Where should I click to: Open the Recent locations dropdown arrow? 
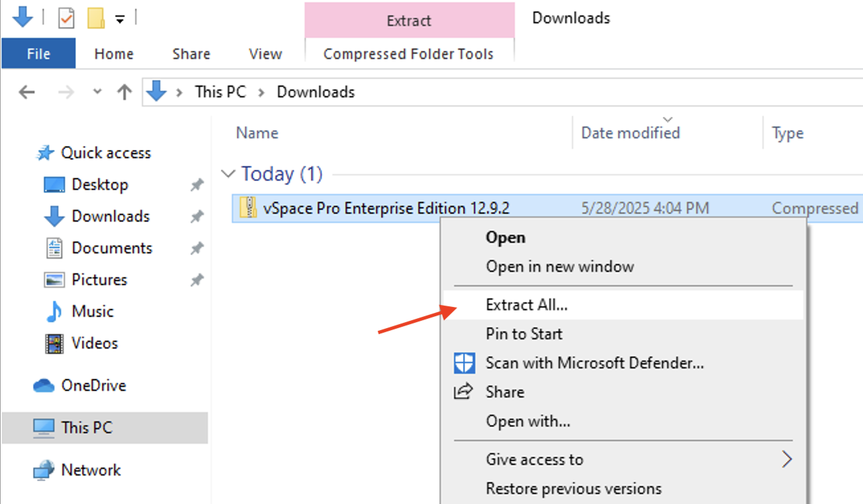pos(98,92)
